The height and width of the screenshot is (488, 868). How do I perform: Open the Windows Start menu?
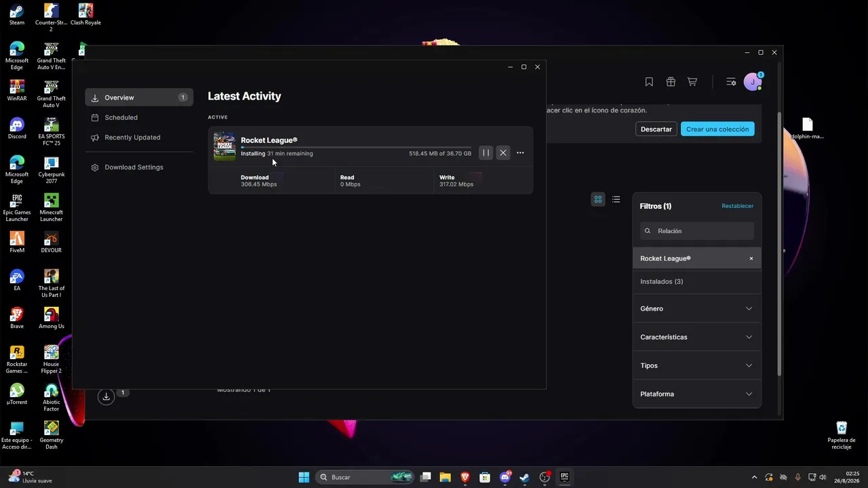click(x=304, y=477)
